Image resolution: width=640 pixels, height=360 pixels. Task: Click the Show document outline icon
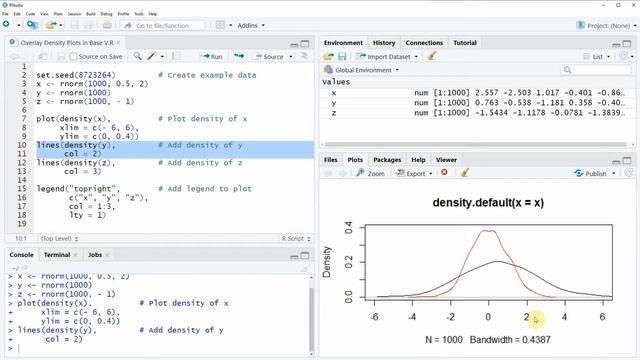click(x=304, y=56)
